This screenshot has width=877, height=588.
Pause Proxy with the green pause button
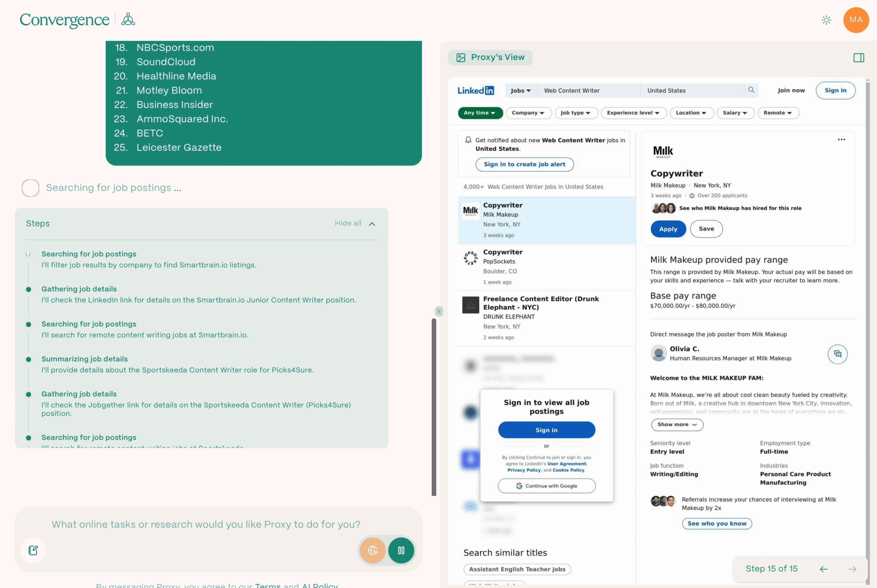[401, 550]
